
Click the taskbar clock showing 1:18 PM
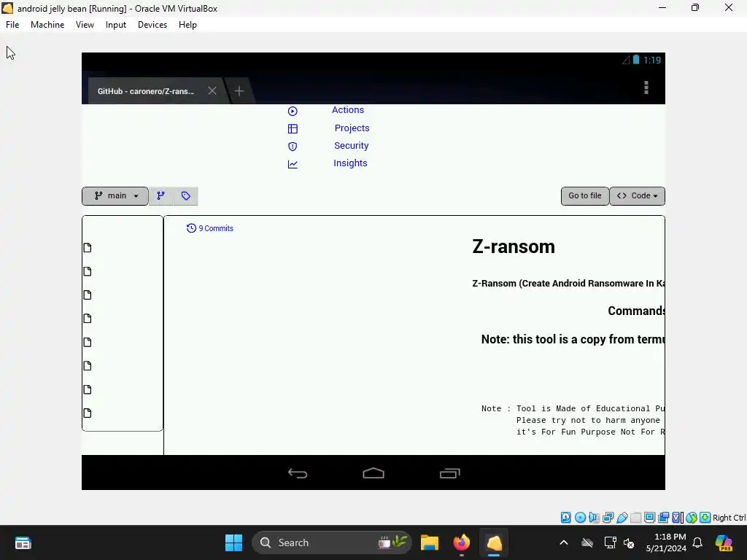[666, 542]
